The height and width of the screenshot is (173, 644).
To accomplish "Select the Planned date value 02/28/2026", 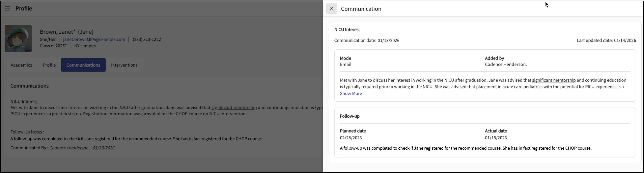I will [x=351, y=138].
